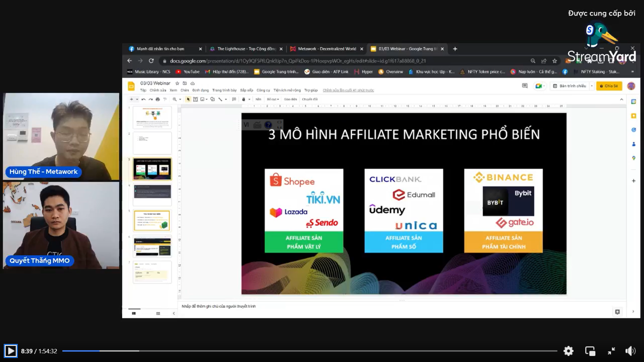Image resolution: width=644 pixels, height=362 pixels.
Task: Open Music Library - NCS bookmark
Action: (x=148, y=72)
